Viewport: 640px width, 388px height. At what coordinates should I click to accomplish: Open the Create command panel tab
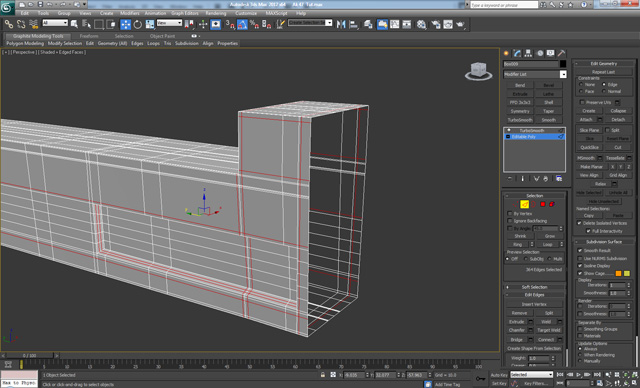click(x=507, y=53)
